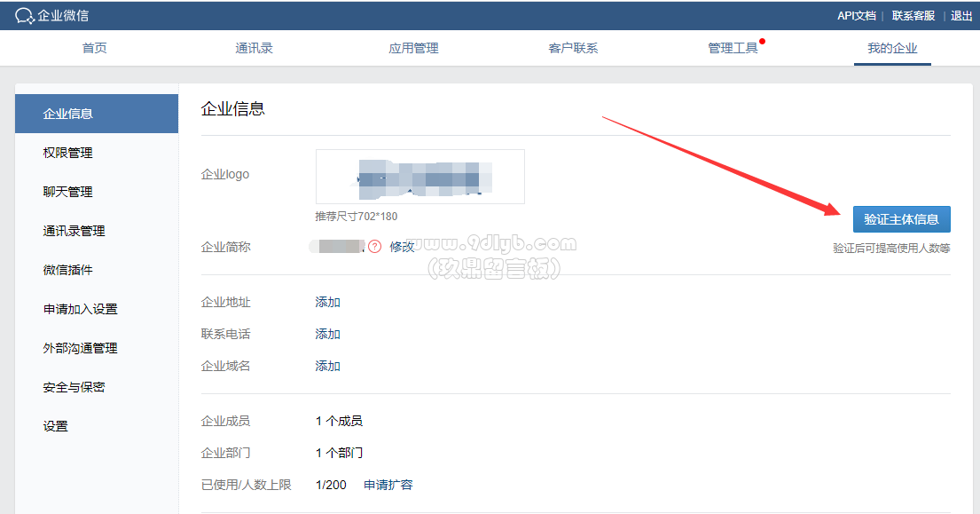Open the API文档 link
The height and width of the screenshot is (514, 980).
[856, 16]
